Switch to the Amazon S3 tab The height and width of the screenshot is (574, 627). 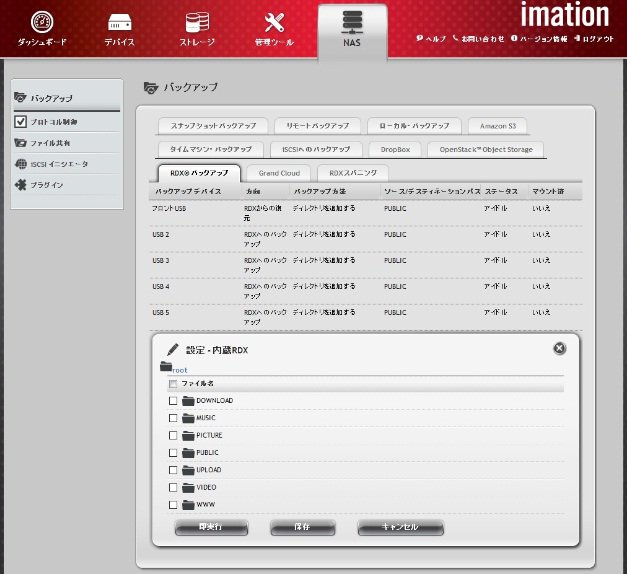pyautogui.click(x=498, y=126)
